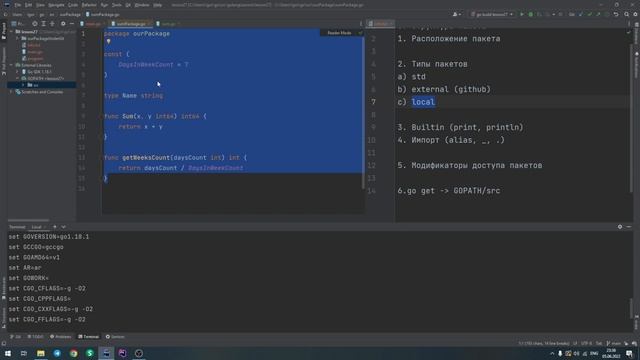Screen dimensions: 640x360
Task: Open the vertical Project side tab
Action: click(x=4, y=31)
